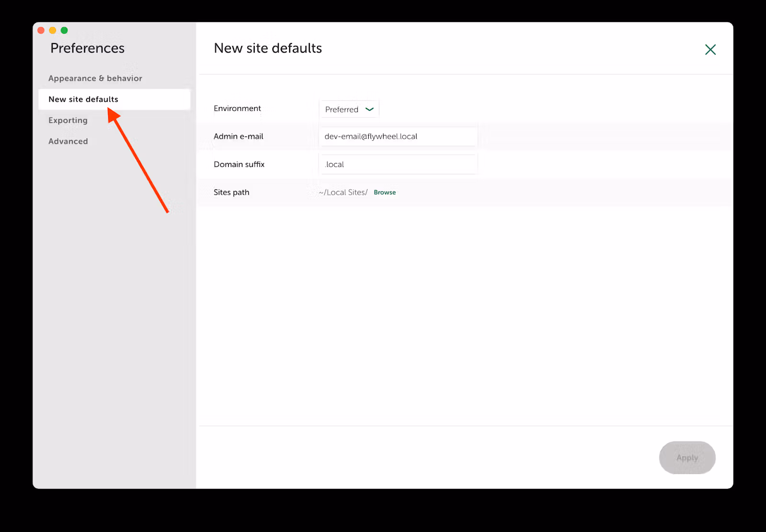Click the chevron on the Environment dropdown
766x532 pixels.
pos(369,109)
